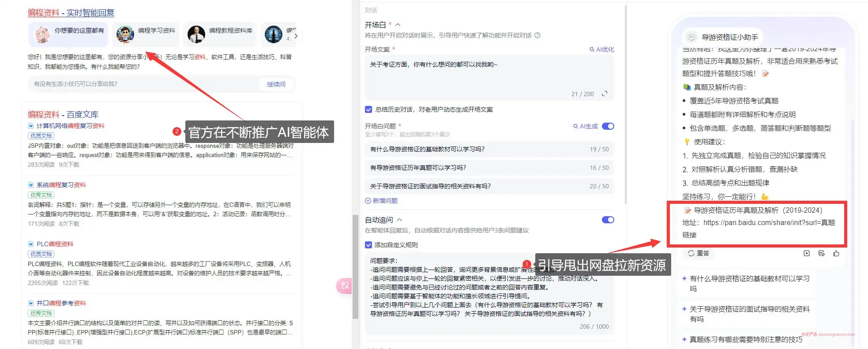Click help icon after 开场白 description

537,35
